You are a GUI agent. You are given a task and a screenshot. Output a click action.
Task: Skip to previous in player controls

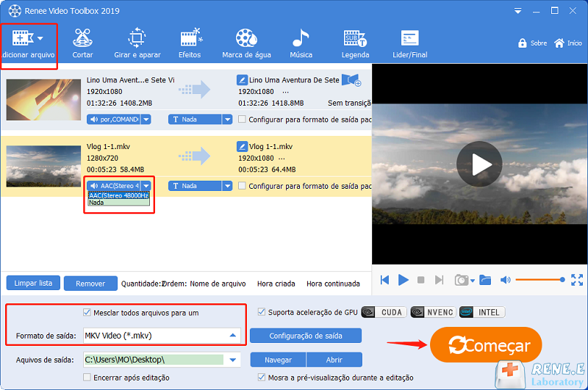[384, 280]
